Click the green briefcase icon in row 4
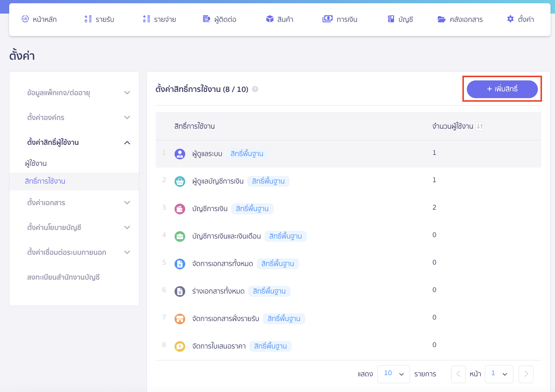 coord(180,236)
